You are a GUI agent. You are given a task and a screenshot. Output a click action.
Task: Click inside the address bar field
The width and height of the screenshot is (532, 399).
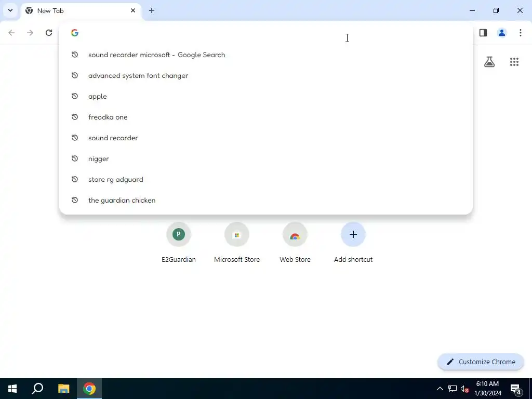[x=266, y=33]
